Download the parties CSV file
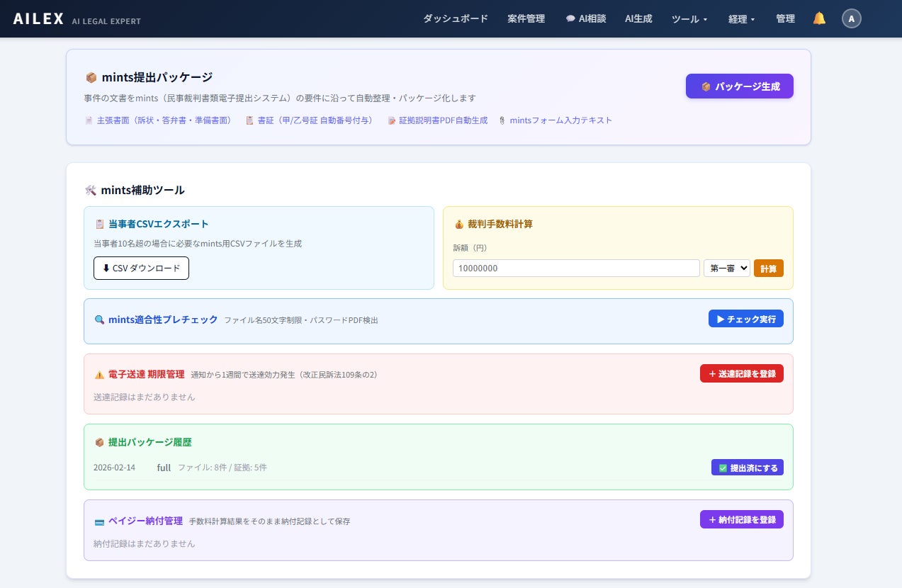Viewport: 902px width, 588px height. (x=141, y=268)
